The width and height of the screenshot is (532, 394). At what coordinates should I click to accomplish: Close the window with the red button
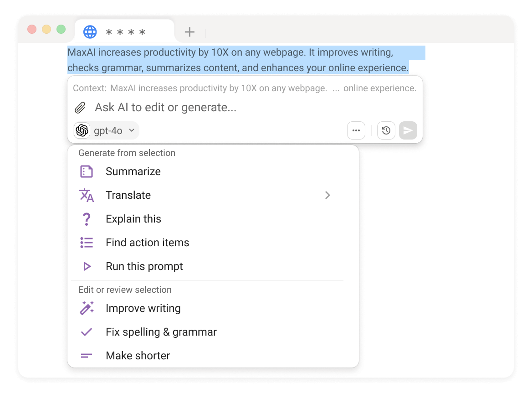pyautogui.click(x=32, y=29)
